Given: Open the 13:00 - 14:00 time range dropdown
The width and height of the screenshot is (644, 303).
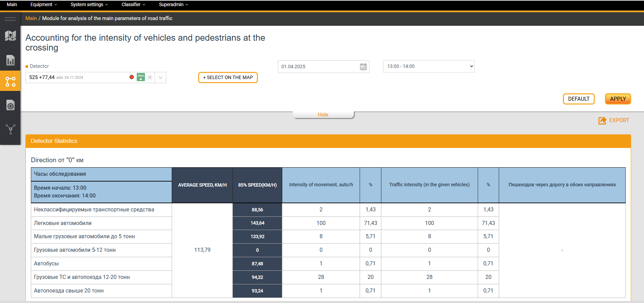Looking at the screenshot, I should [429, 67].
